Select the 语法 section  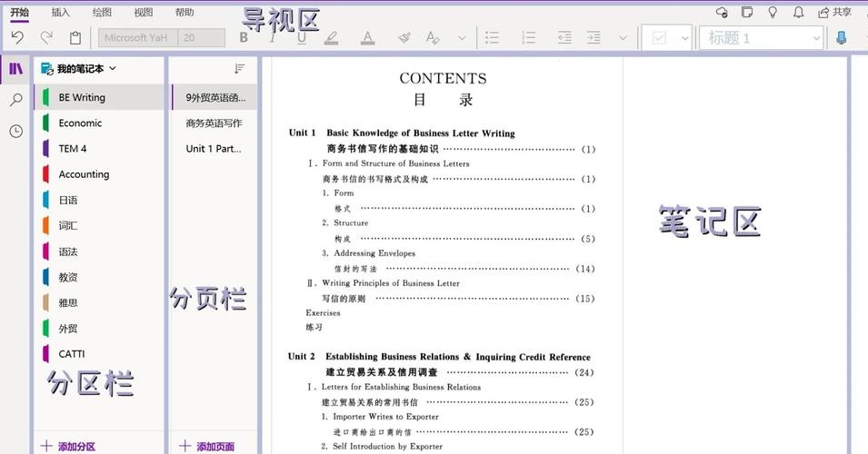pyautogui.click(x=99, y=252)
